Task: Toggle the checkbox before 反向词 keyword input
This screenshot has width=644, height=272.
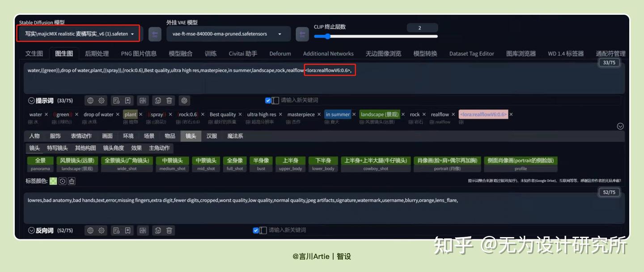Action: coord(256,230)
